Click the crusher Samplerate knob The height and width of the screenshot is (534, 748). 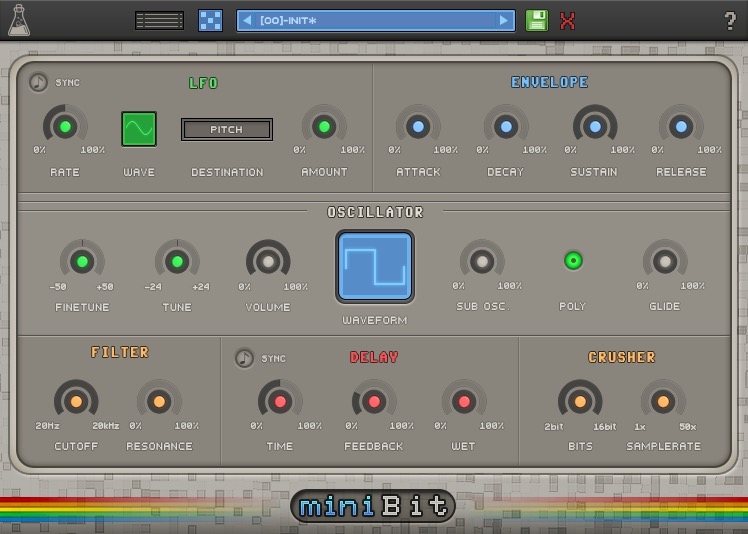tap(663, 401)
